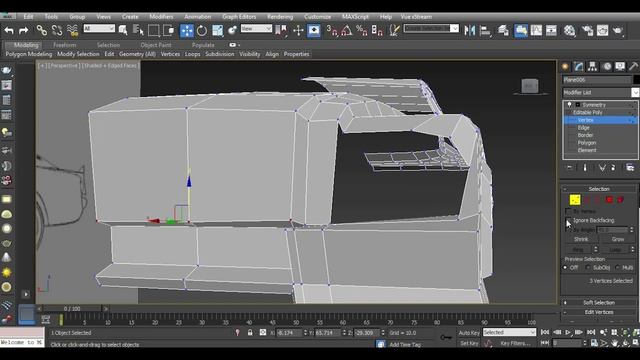This screenshot has height=360, width=640.
Task: Toggle Spinner Snap icon
Action: pyautogui.click(x=377, y=31)
